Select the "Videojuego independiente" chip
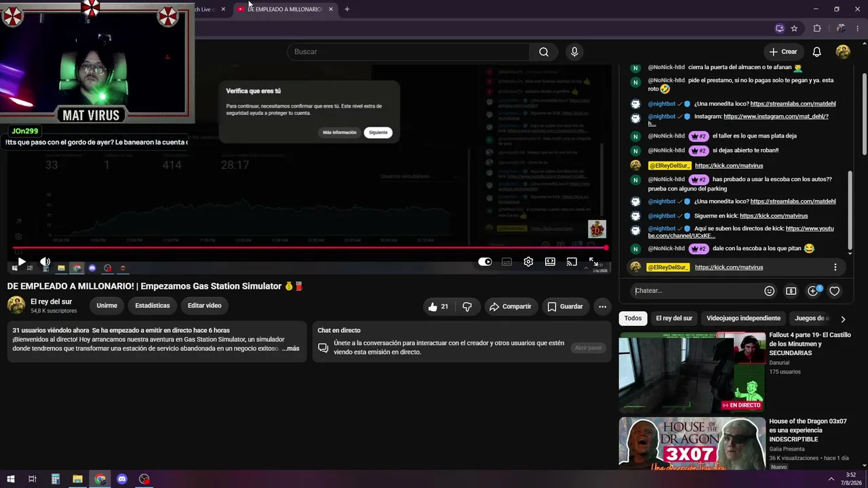 [x=743, y=319]
